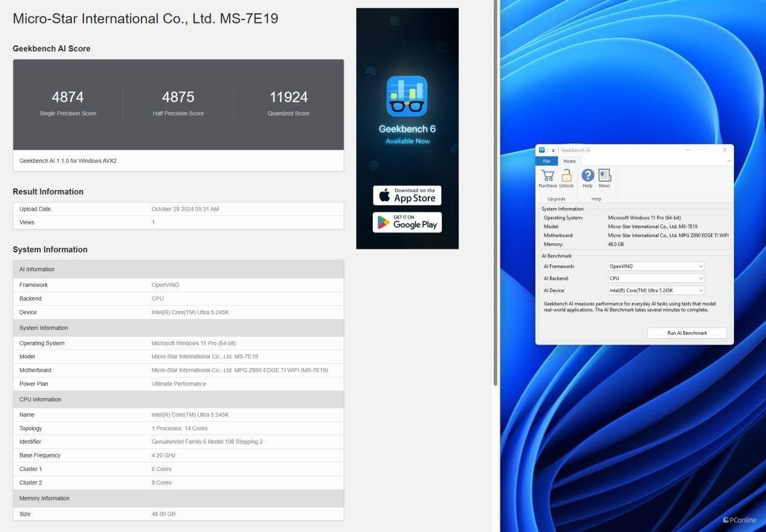Open the AI Device dropdown

click(701, 291)
